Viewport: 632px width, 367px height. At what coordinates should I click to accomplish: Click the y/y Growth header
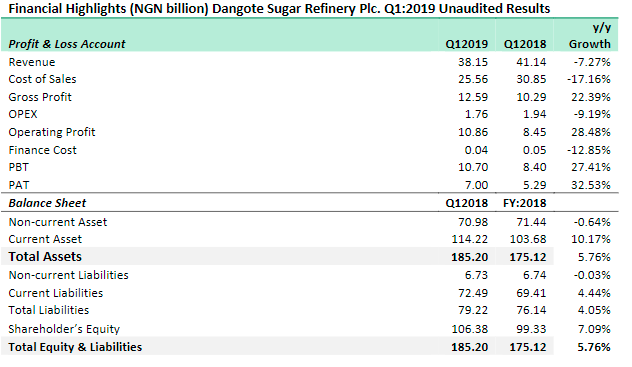(x=590, y=35)
